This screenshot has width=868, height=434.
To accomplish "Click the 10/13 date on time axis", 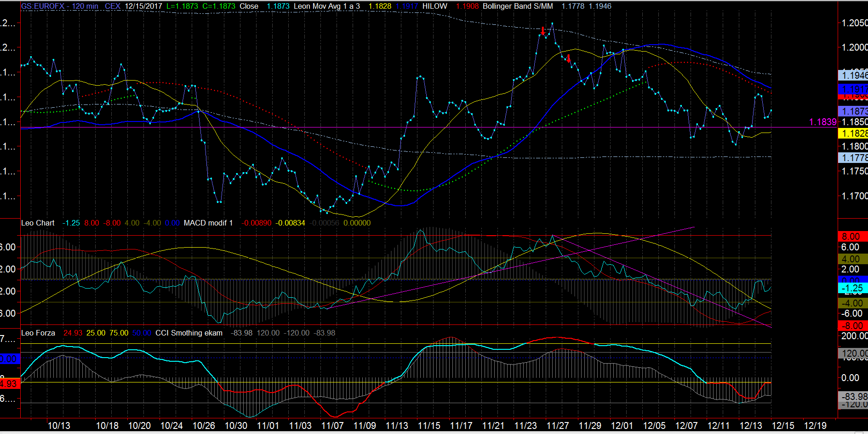I will click(59, 426).
